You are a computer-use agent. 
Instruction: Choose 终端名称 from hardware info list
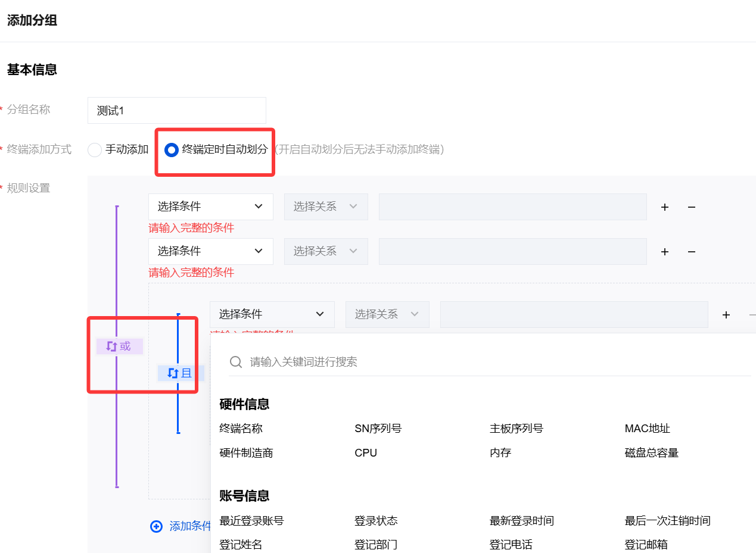tap(241, 429)
